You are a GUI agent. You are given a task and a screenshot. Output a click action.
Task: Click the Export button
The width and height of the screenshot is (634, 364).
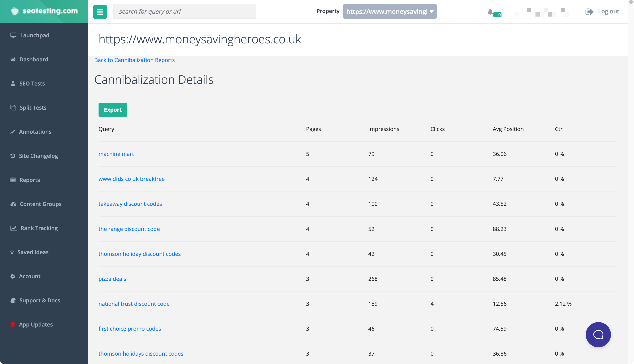(x=113, y=109)
